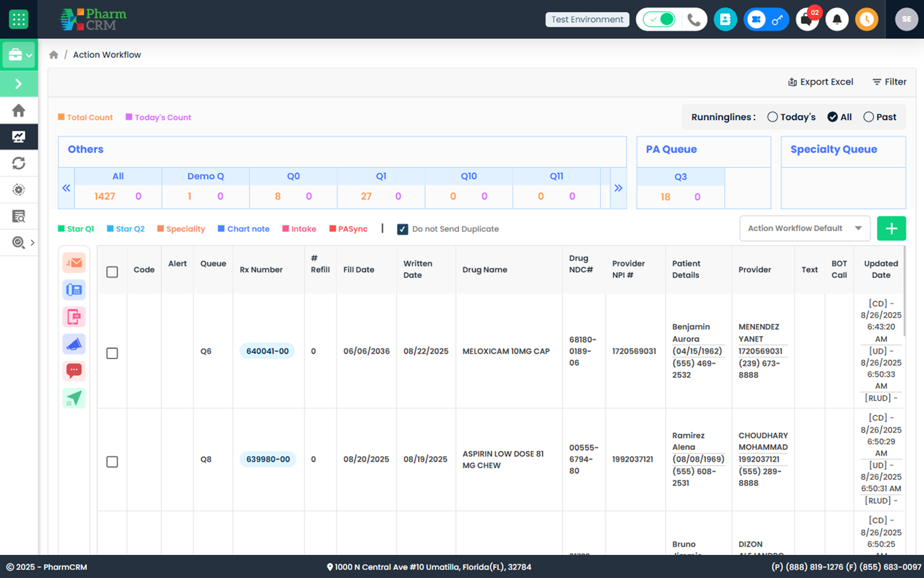Image resolution: width=924 pixels, height=578 pixels.
Task: Open the document search sidebar icon
Action: [19, 216]
